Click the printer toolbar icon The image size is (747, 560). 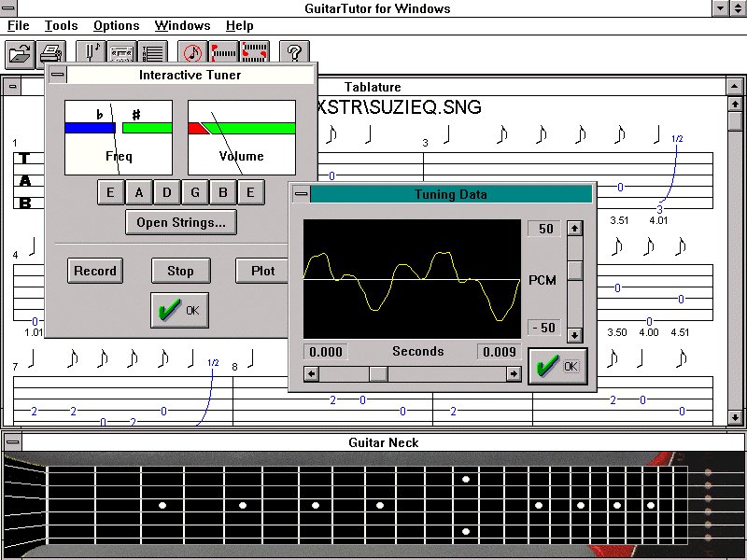pyautogui.click(x=51, y=53)
